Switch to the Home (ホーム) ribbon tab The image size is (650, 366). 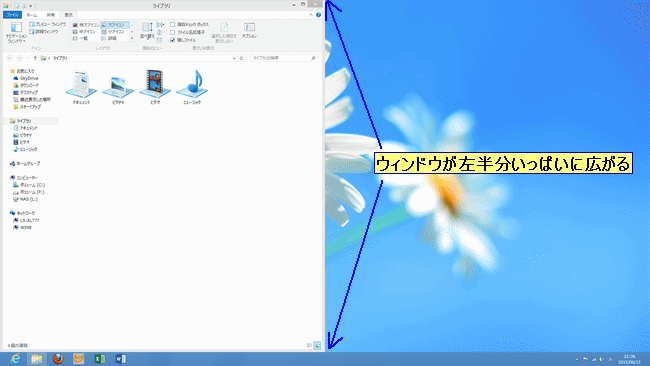pos(32,15)
